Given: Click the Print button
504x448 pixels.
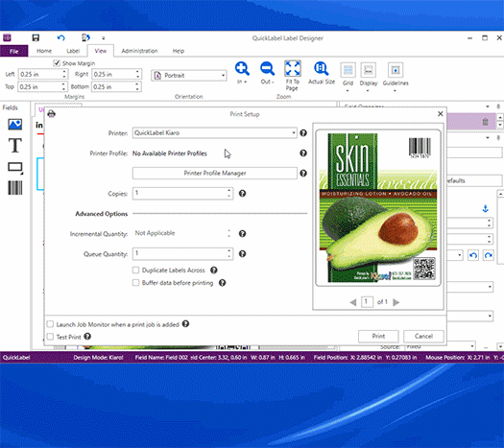Looking at the screenshot, I should (x=378, y=337).
